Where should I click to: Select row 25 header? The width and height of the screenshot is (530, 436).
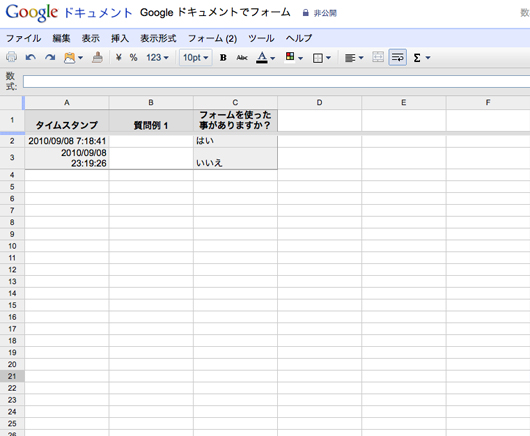[x=12, y=423]
